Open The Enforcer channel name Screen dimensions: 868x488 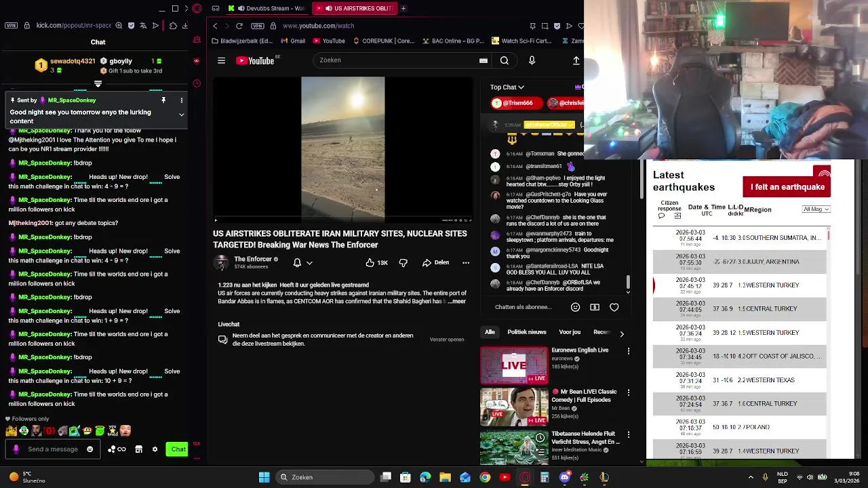coord(253,259)
